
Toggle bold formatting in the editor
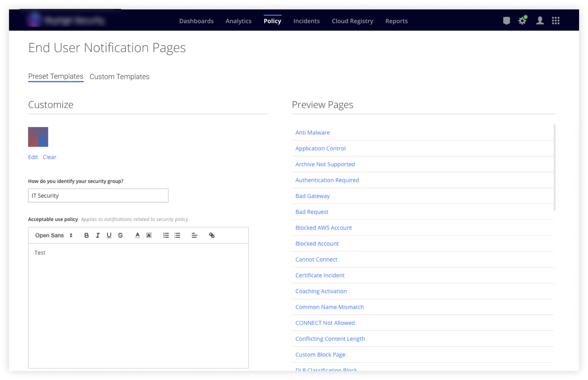[86, 235]
